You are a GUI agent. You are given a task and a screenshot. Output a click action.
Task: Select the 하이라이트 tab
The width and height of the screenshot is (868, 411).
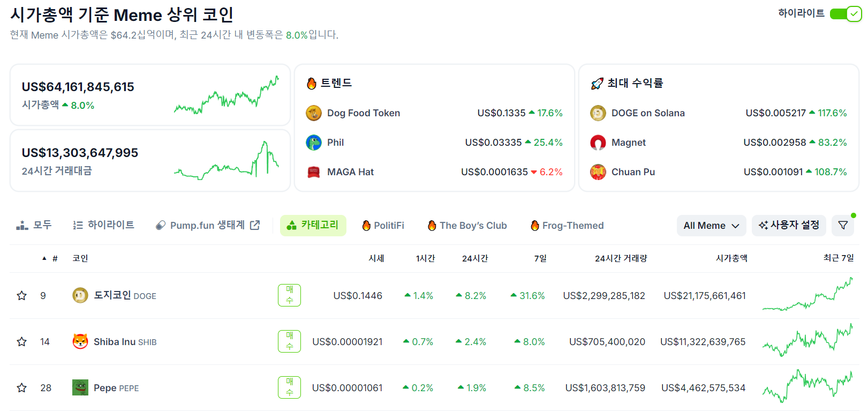tap(103, 226)
